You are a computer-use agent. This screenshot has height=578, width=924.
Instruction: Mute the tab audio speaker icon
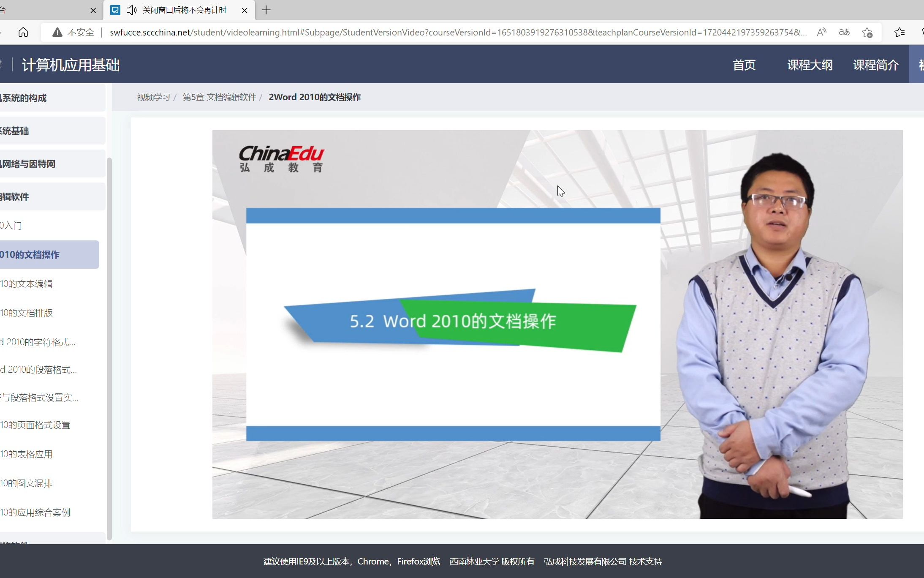[x=131, y=10]
